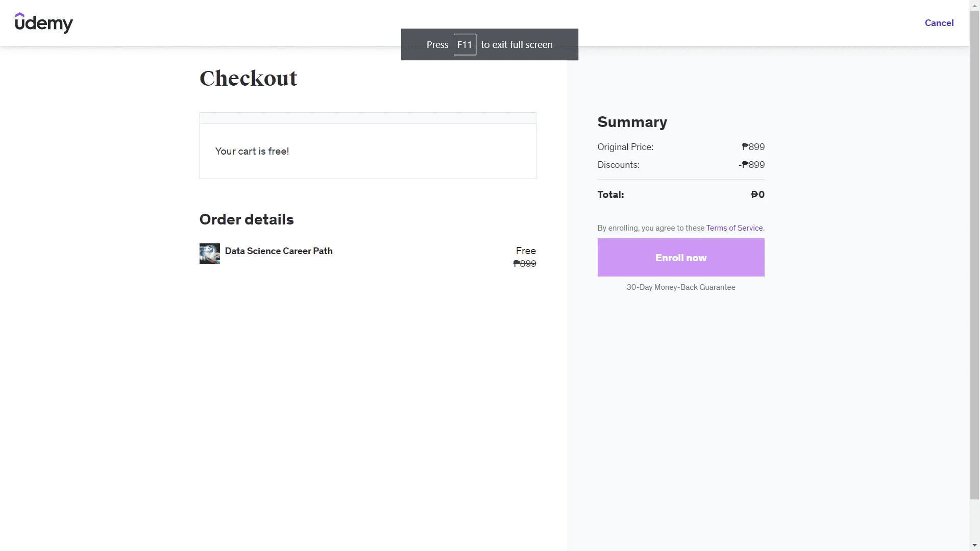The height and width of the screenshot is (551, 980).
Task: Click the Enroll now button
Action: [681, 258]
